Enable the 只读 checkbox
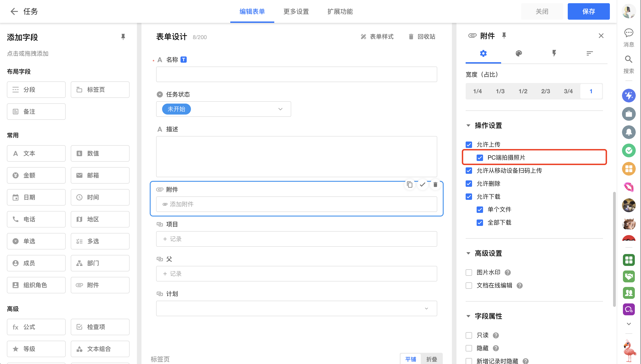The image size is (641, 364). 469,335
